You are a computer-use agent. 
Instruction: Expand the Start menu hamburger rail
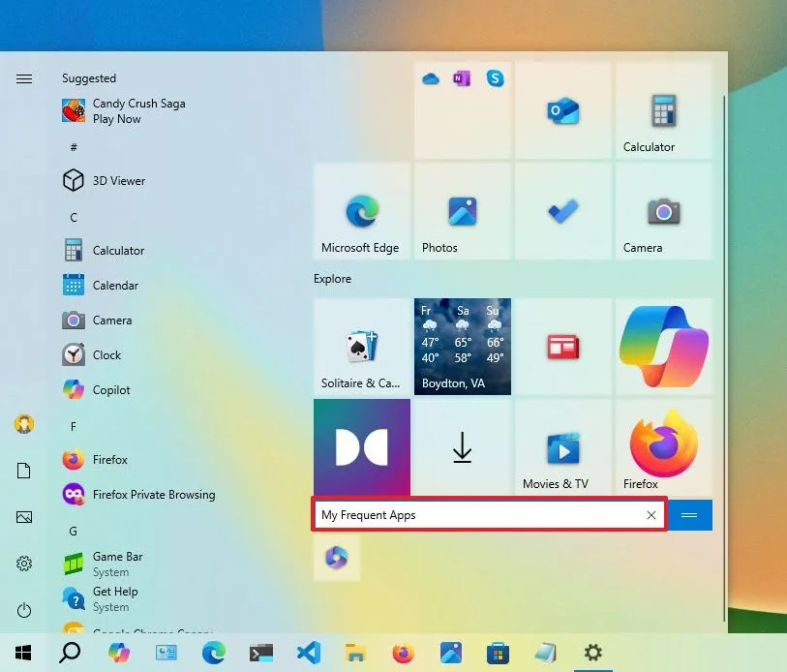tap(23, 78)
